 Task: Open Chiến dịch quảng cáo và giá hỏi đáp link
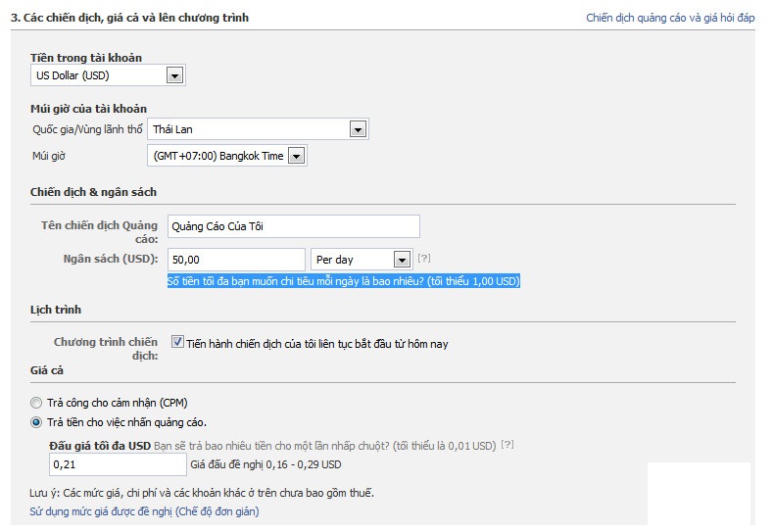click(670, 18)
